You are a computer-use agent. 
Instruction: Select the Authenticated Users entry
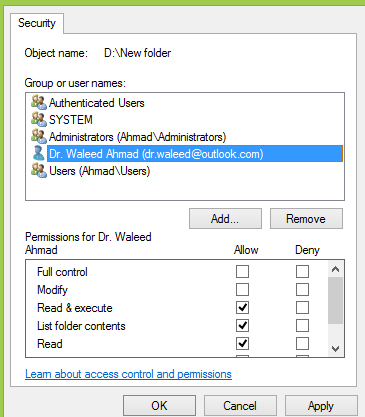[x=97, y=103]
